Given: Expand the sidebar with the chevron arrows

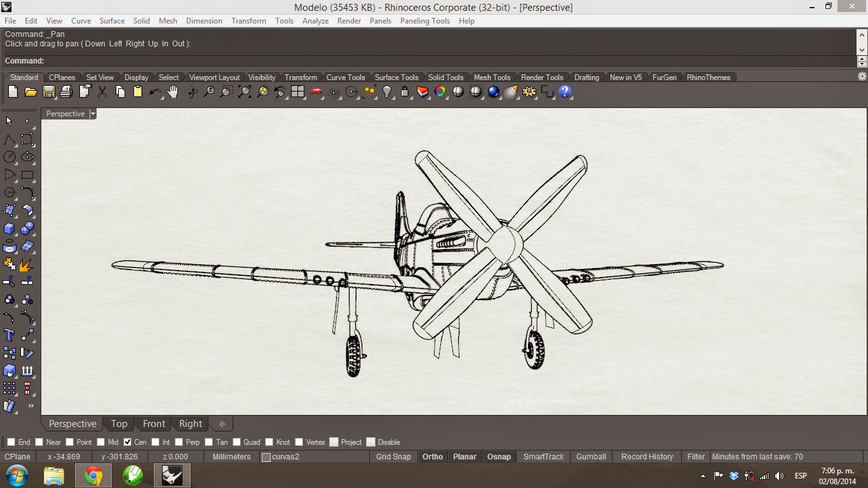Looking at the screenshot, I should [29, 407].
